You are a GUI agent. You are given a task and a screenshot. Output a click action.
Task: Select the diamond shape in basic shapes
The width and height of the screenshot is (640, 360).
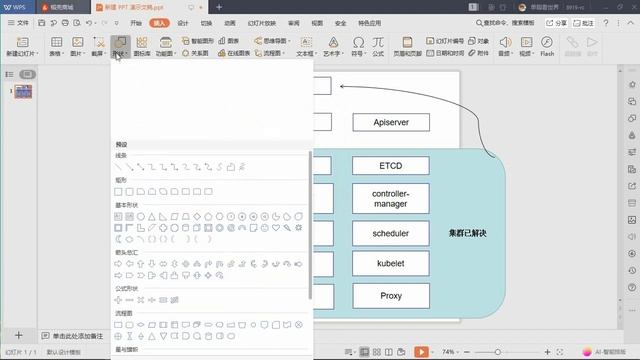click(x=197, y=216)
